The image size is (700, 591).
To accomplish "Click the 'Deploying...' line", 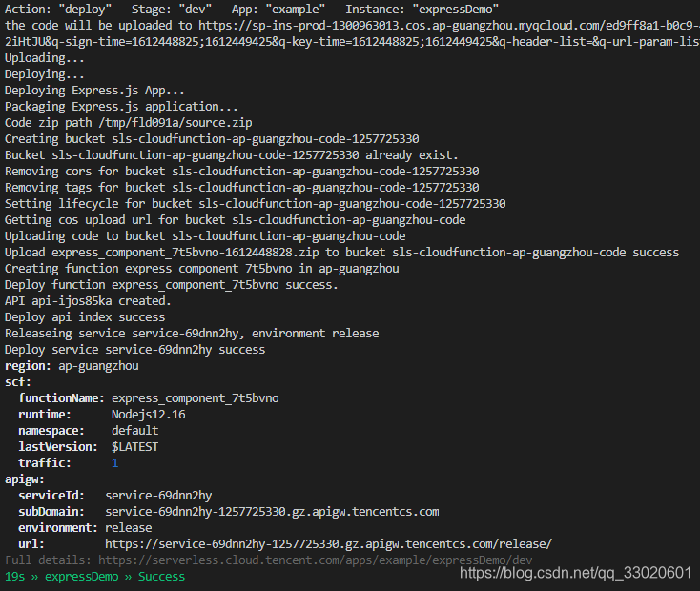I will pyautogui.click(x=44, y=74).
